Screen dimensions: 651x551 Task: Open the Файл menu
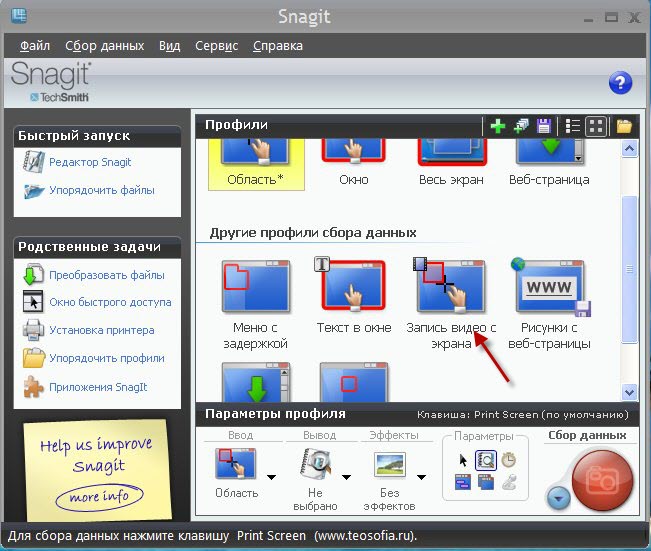pyautogui.click(x=35, y=46)
